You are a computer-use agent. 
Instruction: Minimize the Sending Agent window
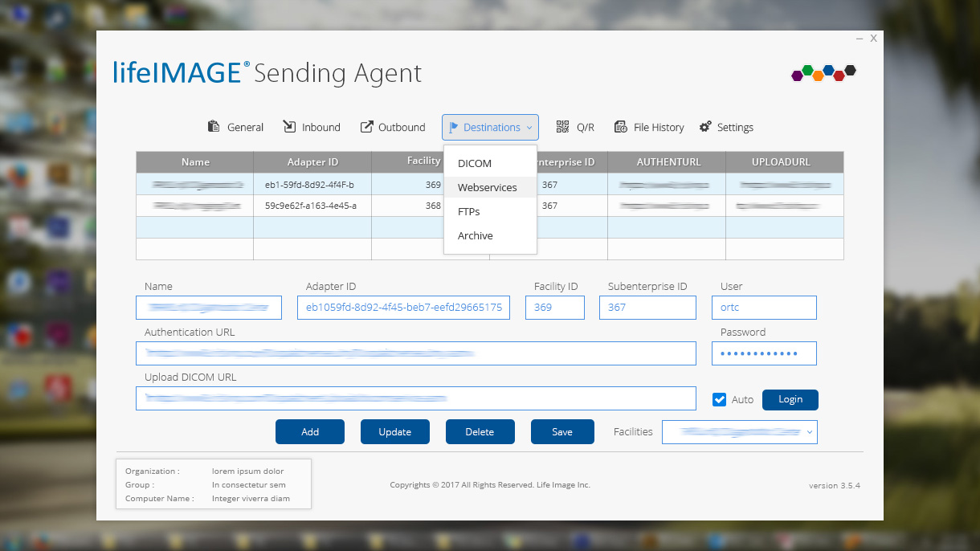pyautogui.click(x=860, y=39)
